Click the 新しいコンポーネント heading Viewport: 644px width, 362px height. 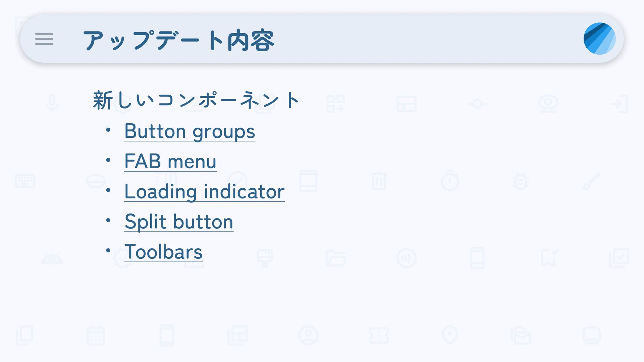pyautogui.click(x=196, y=100)
